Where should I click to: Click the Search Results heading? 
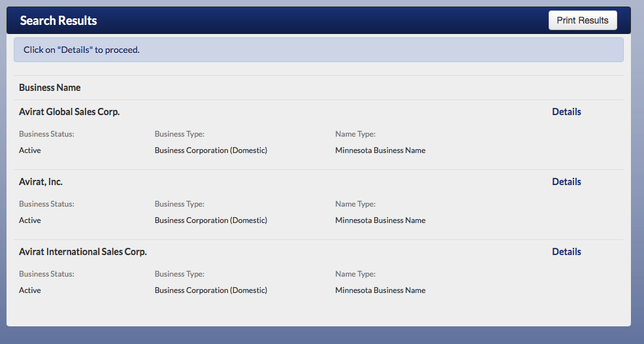(58, 20)
